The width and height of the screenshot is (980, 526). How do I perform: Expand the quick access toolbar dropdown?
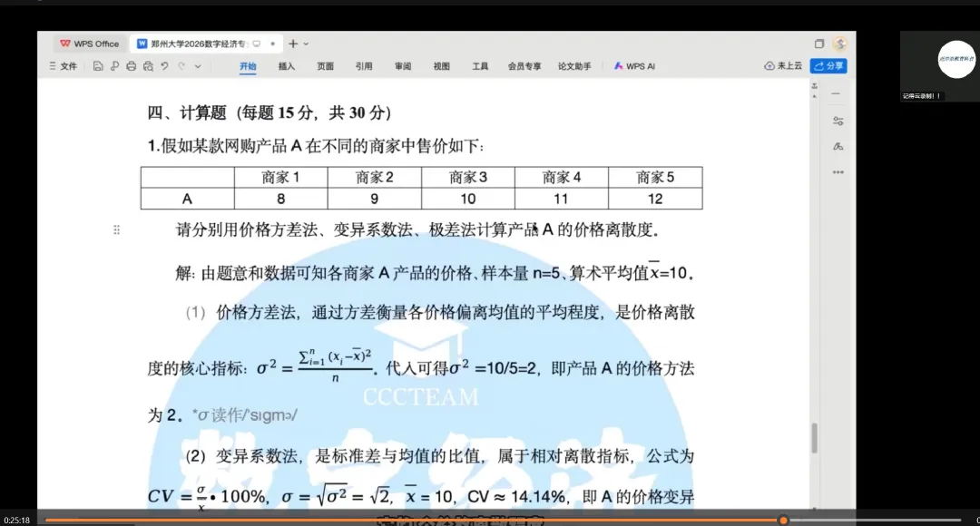coord(198,66)
